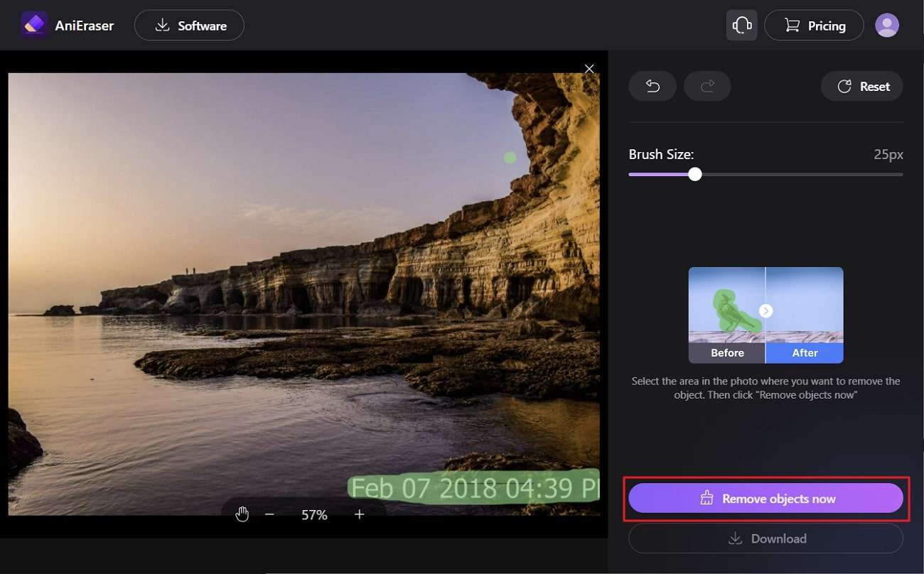Click the After label in preview
This screenshot has height=574, width=924.
coord(805,353)
